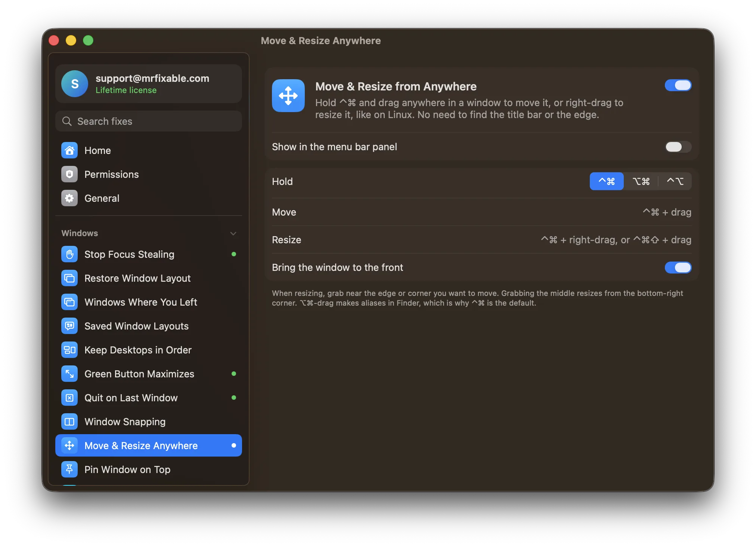Screen dimensions: 756x547
Task: Open the Permissions page
Action: 149,174
